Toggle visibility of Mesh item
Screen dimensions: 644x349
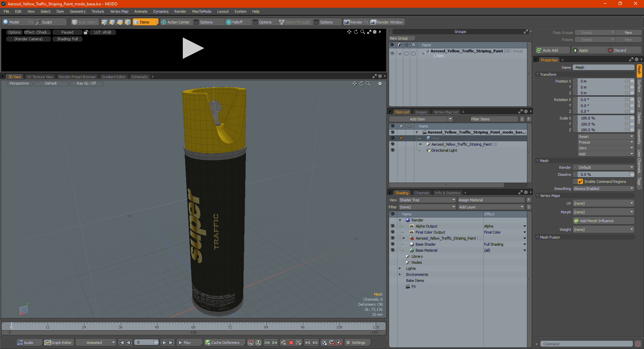click(x=392, y=138)
